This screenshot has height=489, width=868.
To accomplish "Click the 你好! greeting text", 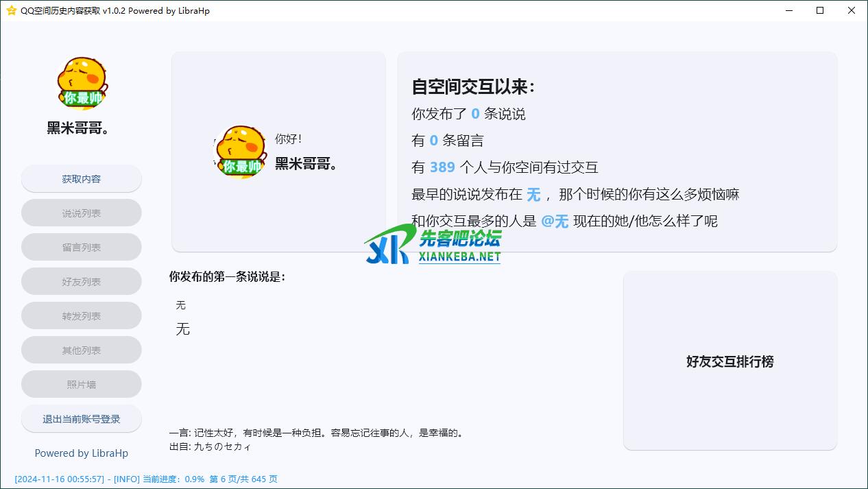I will click(x=289, y=139).
